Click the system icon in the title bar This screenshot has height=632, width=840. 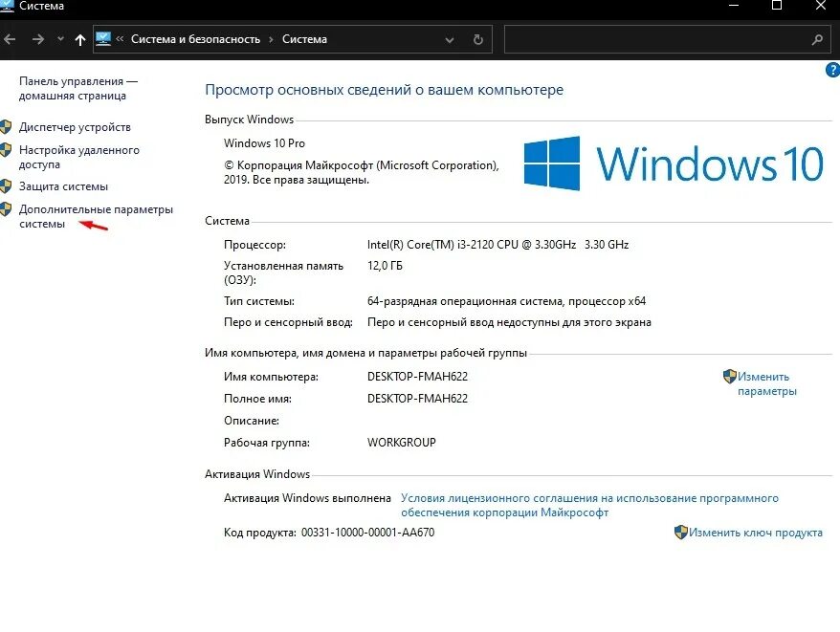pos(7,6)
